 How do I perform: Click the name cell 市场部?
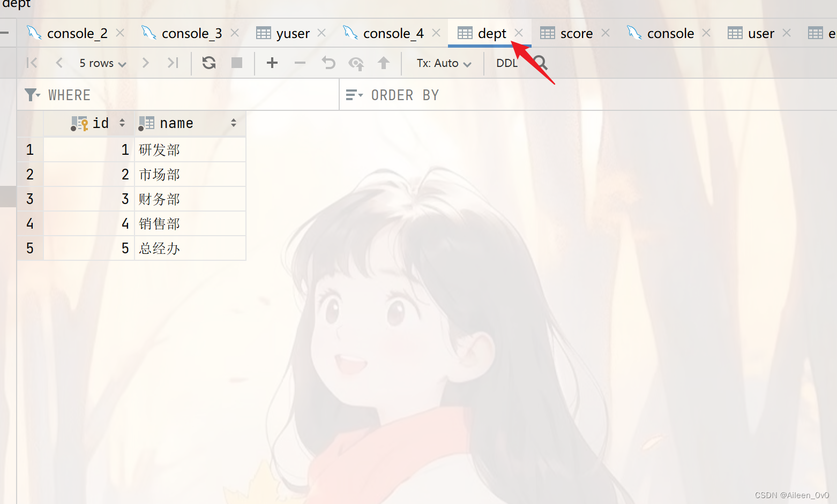click(x=190, y=175)
